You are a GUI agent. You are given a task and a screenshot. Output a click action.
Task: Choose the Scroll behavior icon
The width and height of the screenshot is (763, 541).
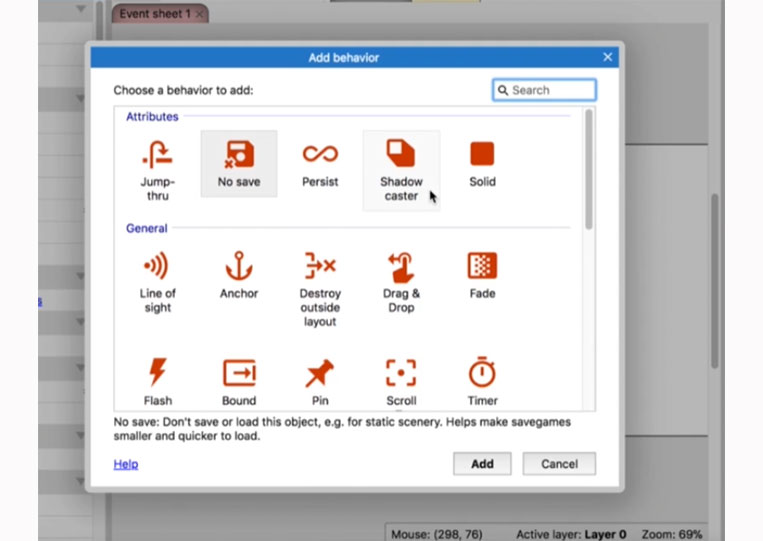(x=401, y=373)
